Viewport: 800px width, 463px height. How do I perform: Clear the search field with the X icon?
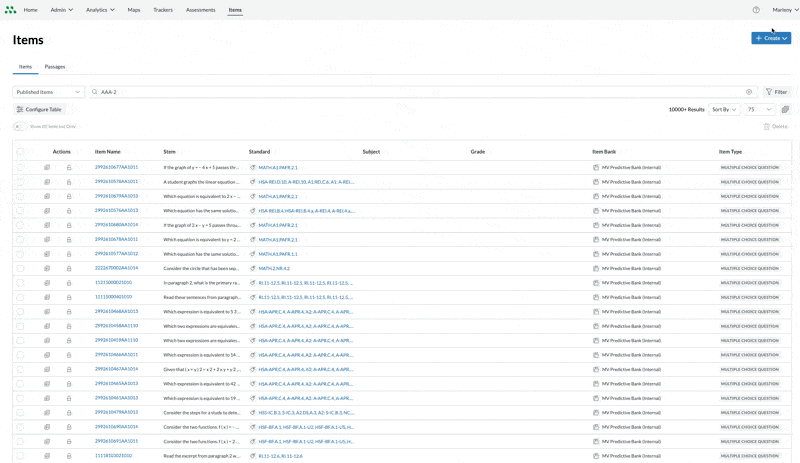(749, 92)
